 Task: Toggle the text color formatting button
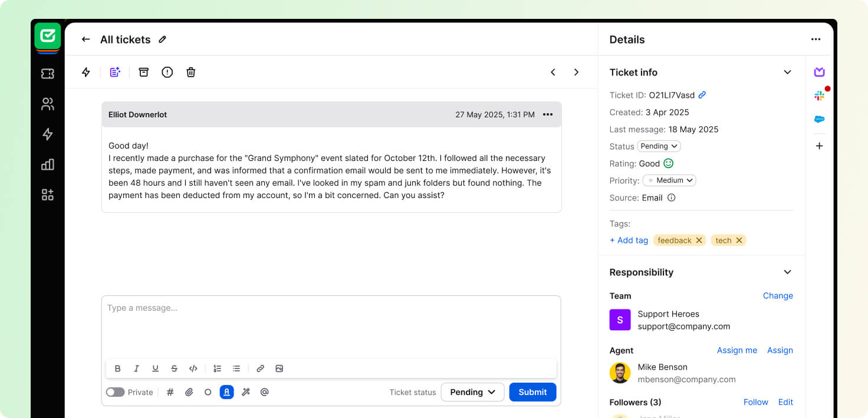click(x=226, y=392)
